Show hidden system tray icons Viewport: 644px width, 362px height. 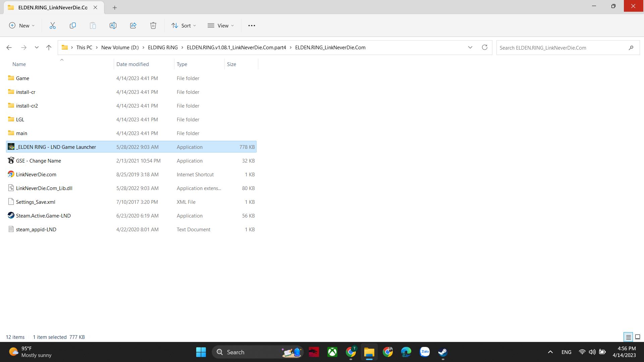pos(550,352)
